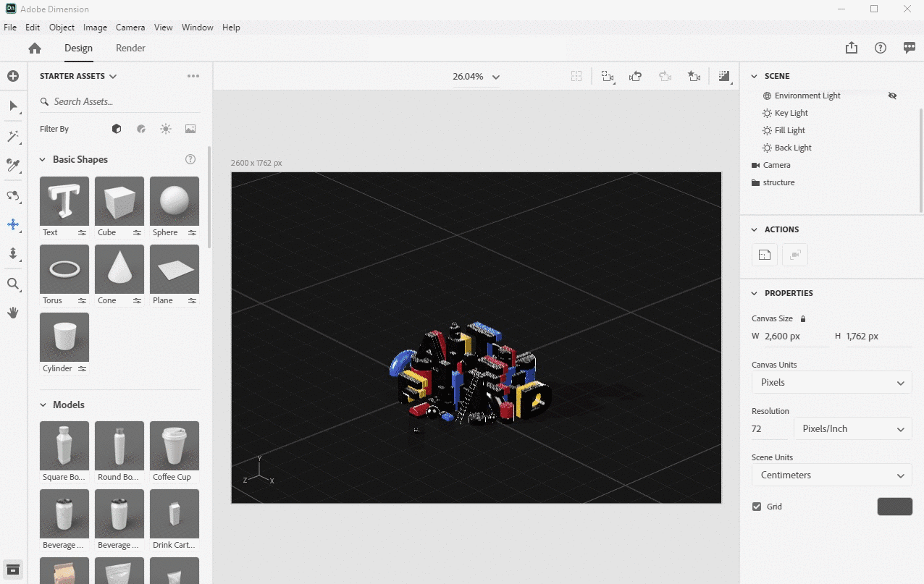924x584 pixels.
Task: Toggle the Canvas Size lock icon
Action: [803, 318]
